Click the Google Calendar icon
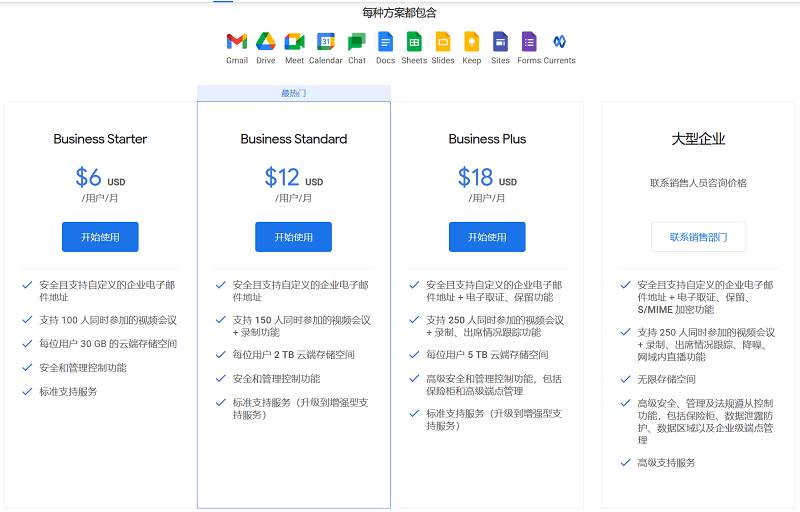Screen dimensions: 800x512 pos(326,41)
